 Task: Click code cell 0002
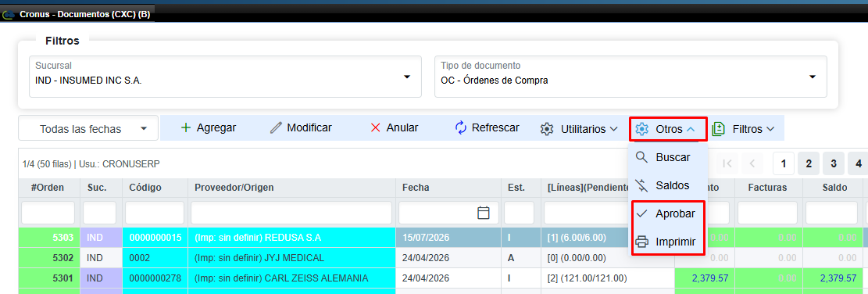pos(155,258)
